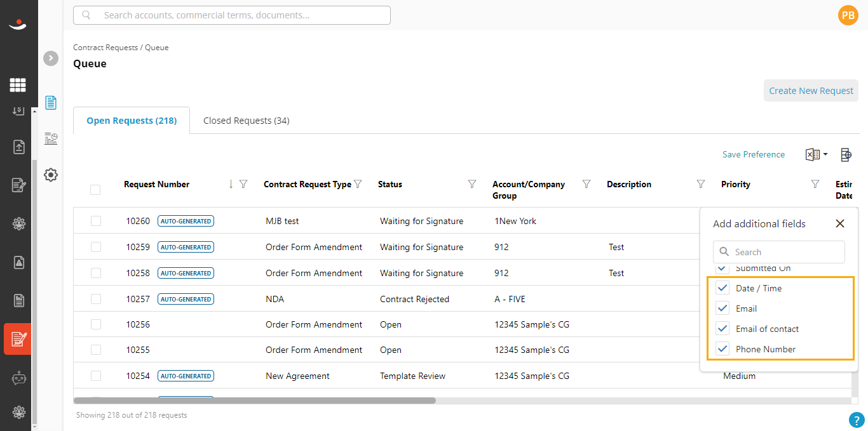This screenshot has width=868, height=431.
Task: Switch to Closed Requests tab
Action: tap(247, 121)
